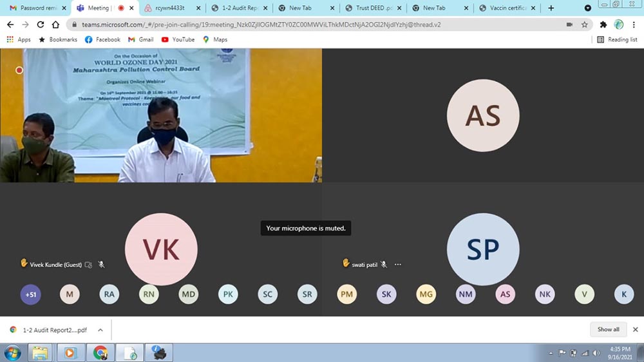The image size is (644, 362).
Task: Click the volume icon in system tray
Action: [595, 353]
